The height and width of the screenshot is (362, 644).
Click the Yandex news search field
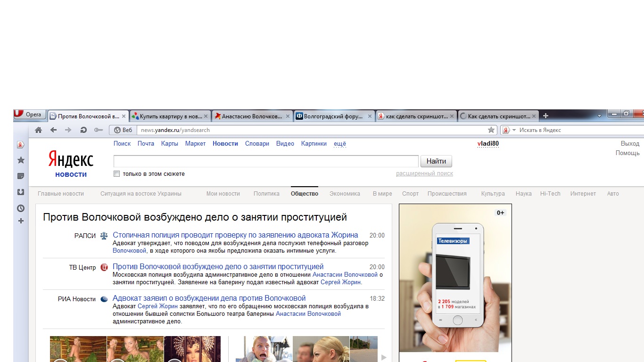click(x=266, y=161)
